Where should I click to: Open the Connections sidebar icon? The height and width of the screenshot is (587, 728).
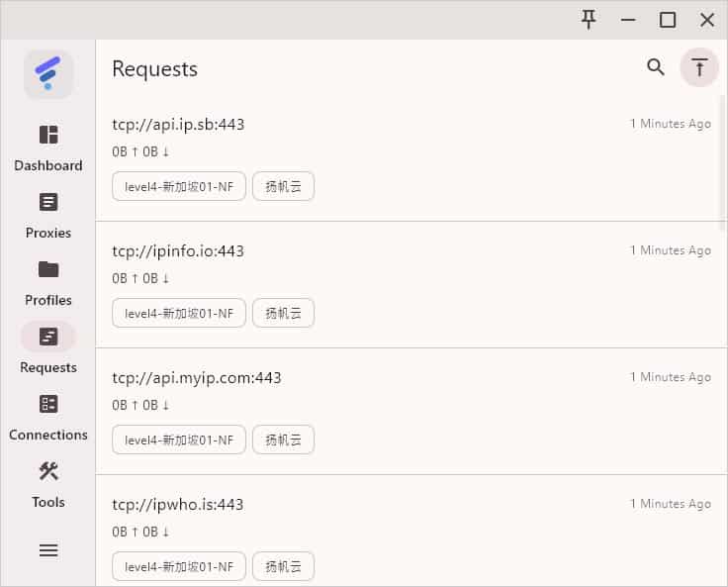click(48, 404)
